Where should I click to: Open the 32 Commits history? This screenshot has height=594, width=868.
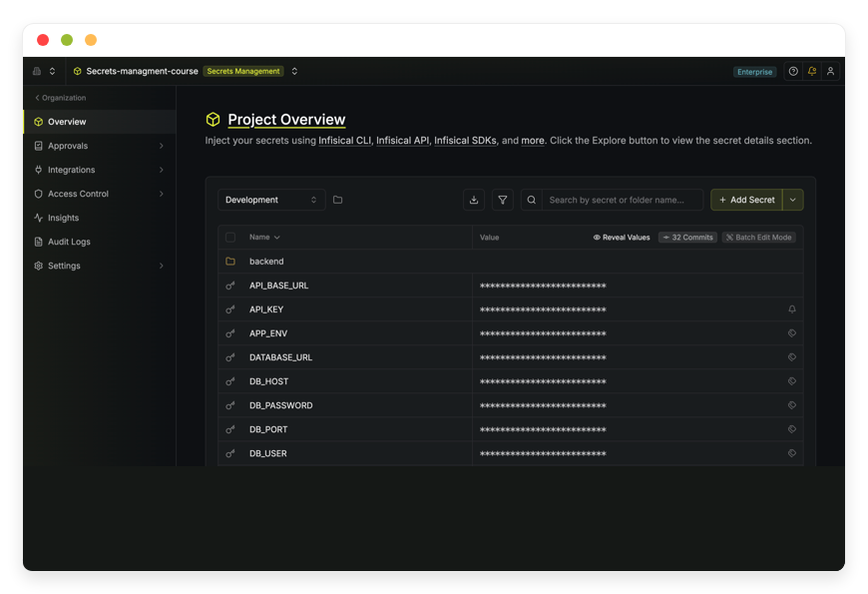coord(687,238)
